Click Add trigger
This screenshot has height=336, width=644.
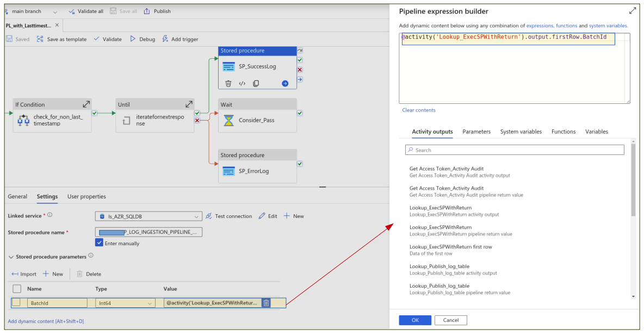tap(180, 39)
